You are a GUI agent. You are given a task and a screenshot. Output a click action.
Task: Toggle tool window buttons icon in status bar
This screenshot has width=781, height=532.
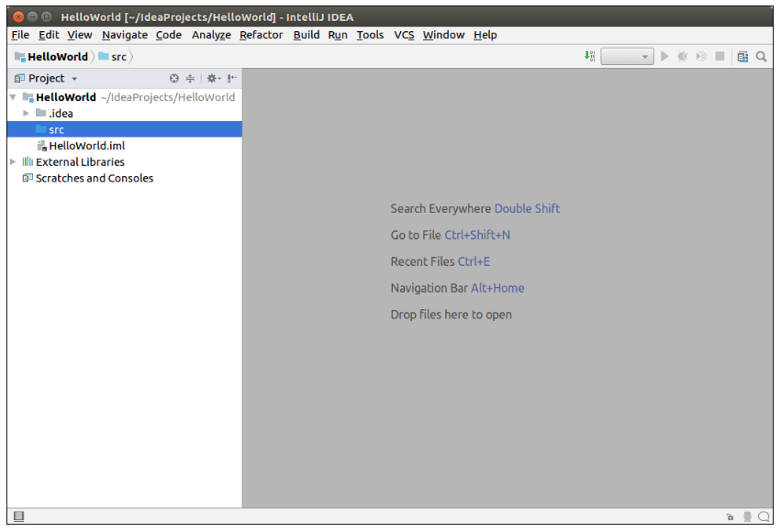point(19,516)
